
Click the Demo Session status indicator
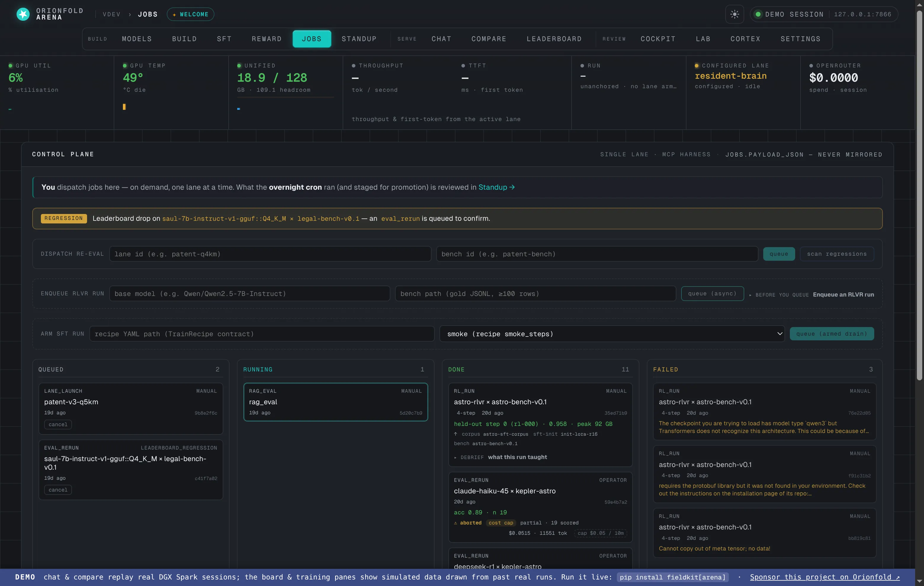pos(824,14)
